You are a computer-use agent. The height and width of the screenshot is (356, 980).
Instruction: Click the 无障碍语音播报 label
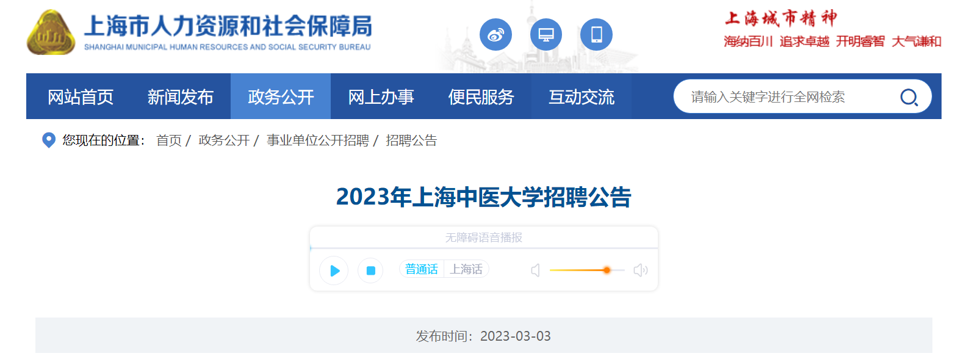(x=484, y=238)
